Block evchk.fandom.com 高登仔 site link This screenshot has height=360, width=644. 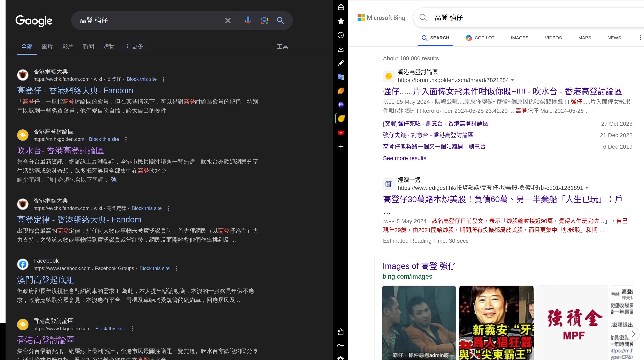[142, 79]
